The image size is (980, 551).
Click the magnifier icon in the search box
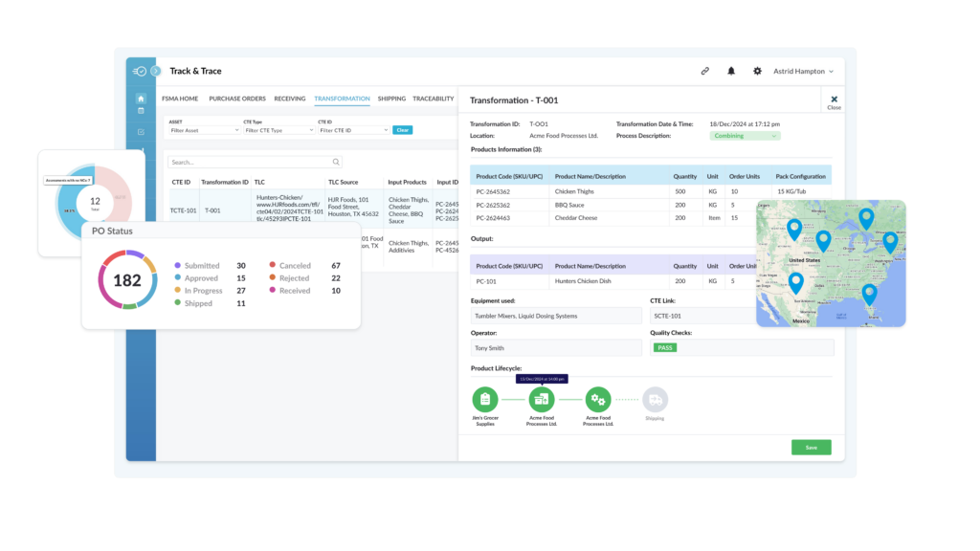(x=336, y=163)
